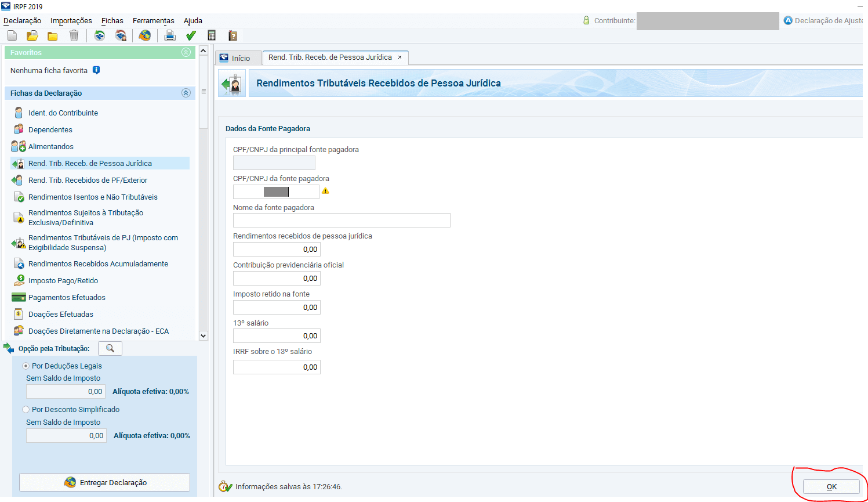Open Rendimentos Tributáveis de PJ Exigibilidade Suspensa

coord(103,243)
